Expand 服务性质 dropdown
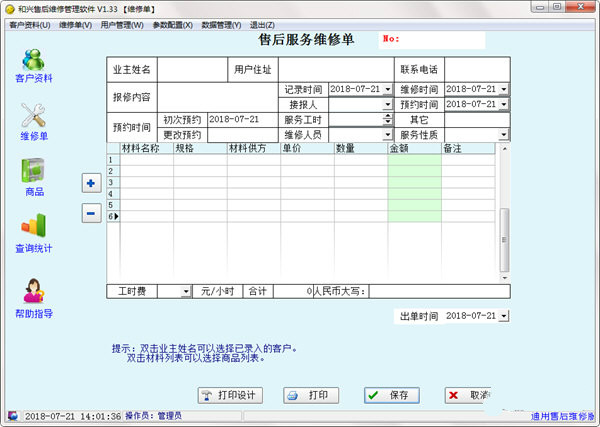The height and width of the screenshot is (427, 600). click(x=504, y=134)
